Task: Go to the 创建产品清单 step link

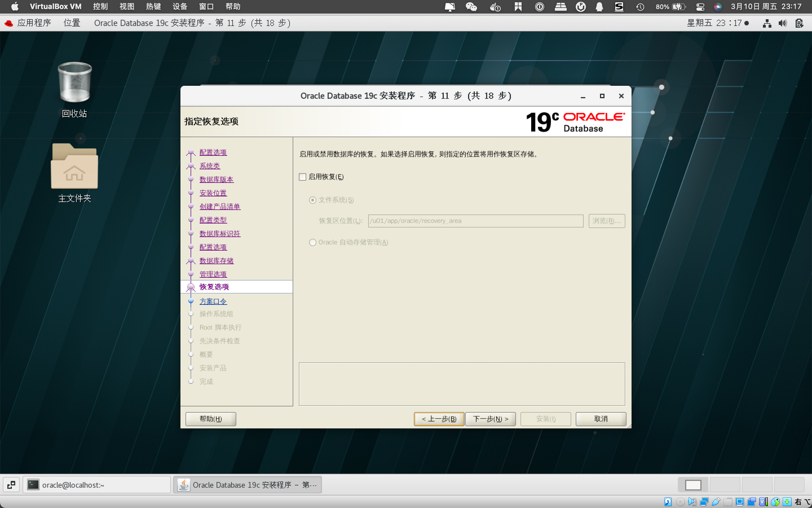Action: tap(220, 206)
